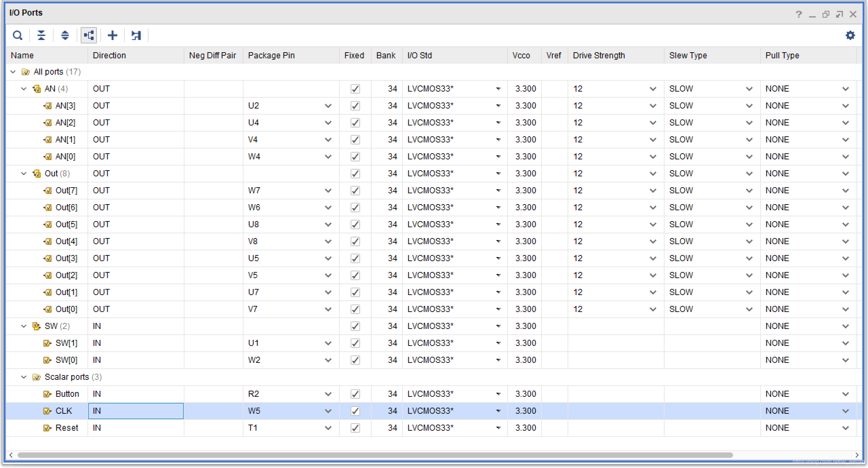Click the horizontal scrollbar at bottom

pyautogui.click(x=375, y=455)
